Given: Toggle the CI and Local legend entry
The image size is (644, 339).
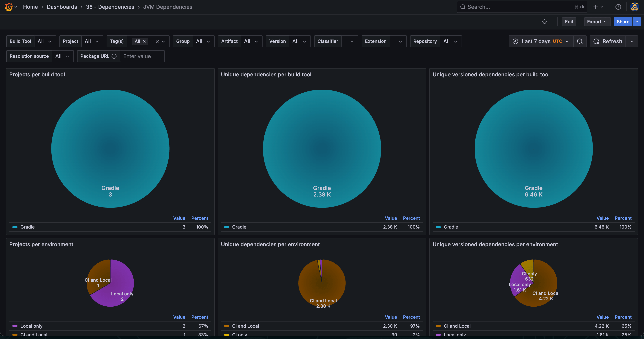Looking at the screenshot, I should pos(34,334).
